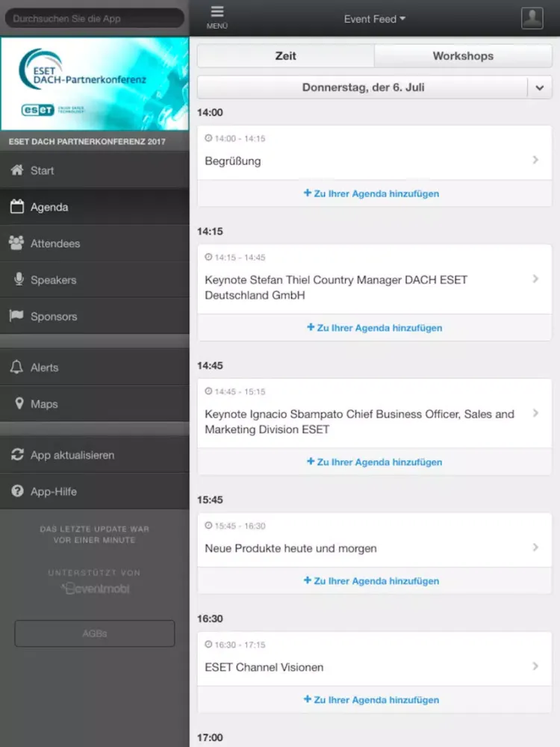The image size is (560, 747).
Task: Click the Alerts bell icon
Action: coord(16,367)
